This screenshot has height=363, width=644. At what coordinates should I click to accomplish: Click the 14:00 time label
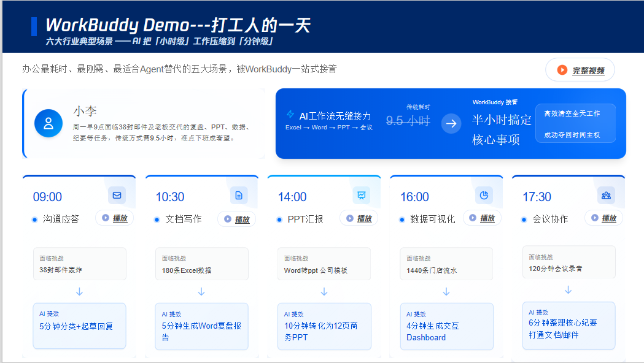pyautogui.click(x=292, y=197)
